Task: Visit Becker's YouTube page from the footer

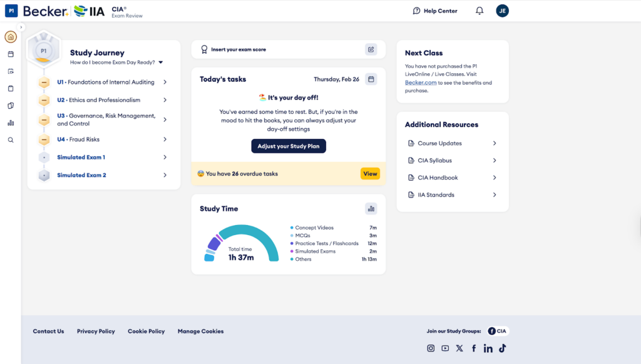Action: [x=444, y=348]
